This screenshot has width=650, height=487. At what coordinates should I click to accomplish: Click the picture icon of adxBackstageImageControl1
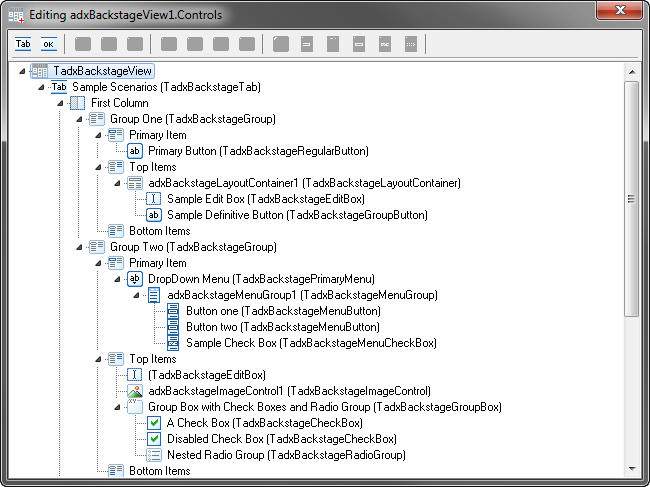click(x=135, y=391)
